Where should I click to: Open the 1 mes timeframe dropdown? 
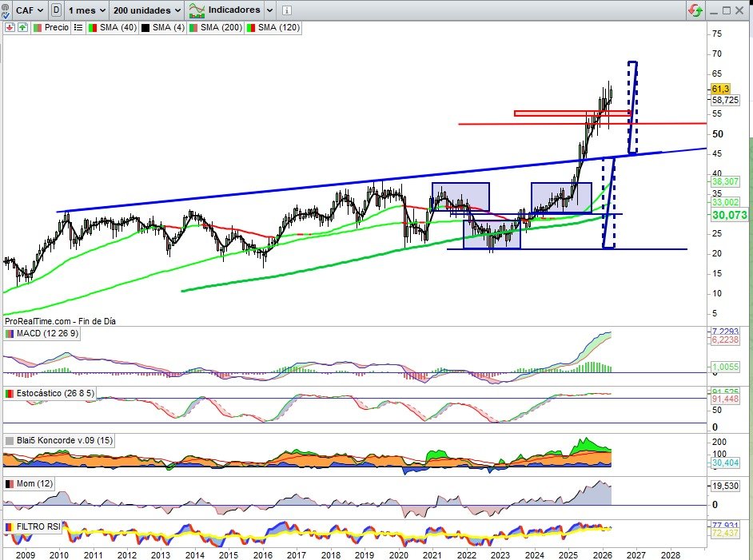[86, 10]
